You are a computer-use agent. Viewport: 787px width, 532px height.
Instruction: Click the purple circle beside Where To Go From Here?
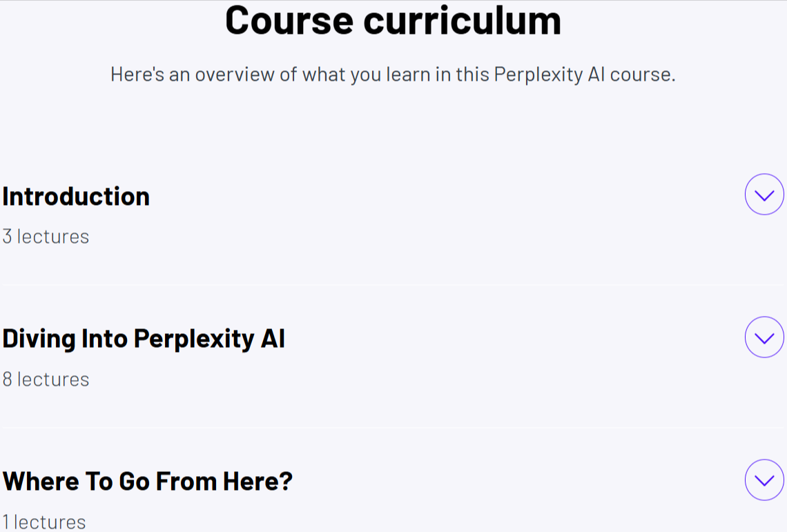point(764,480)
